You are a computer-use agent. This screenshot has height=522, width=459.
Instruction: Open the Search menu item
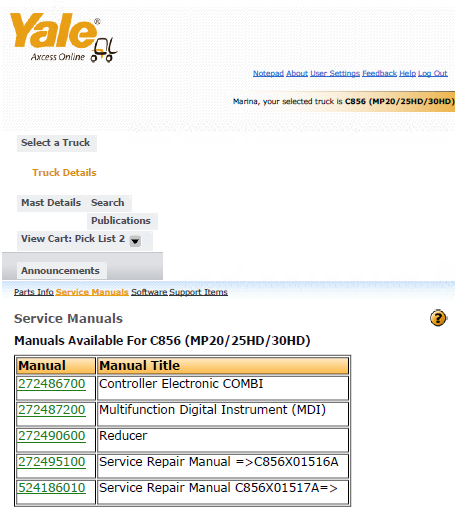pos(108,203)
